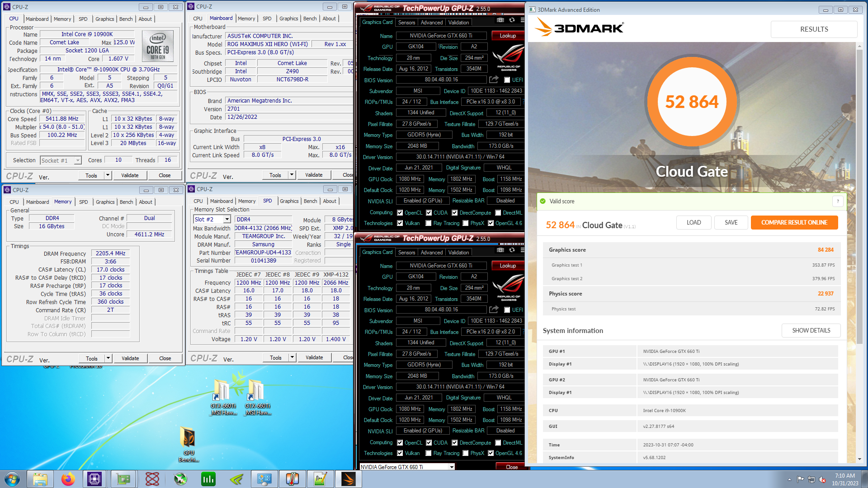Toggle Ray Tracing checkbox in upper GPU-Z
Image resolution: width=868 pixels, height=488 pixels.
coord(429,223)
